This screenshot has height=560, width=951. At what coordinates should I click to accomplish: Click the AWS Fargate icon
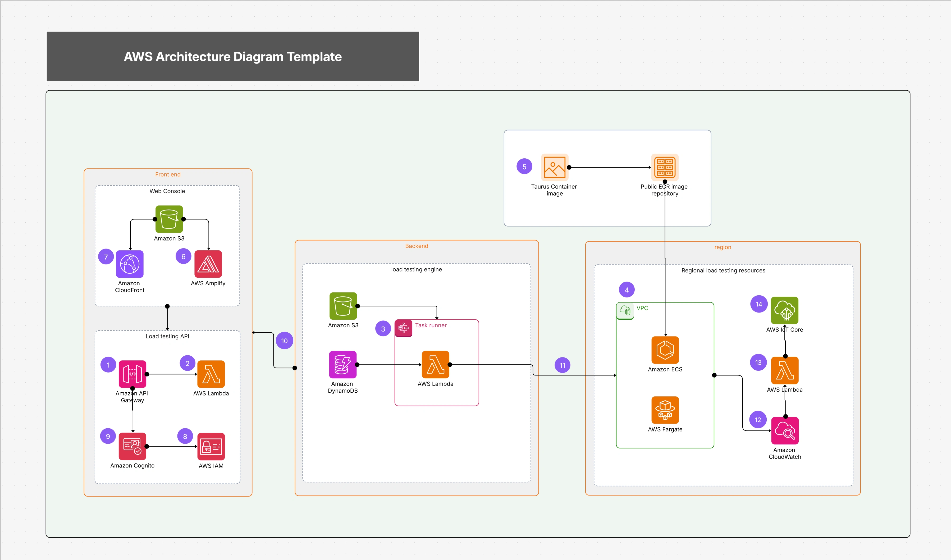point(665,410)
